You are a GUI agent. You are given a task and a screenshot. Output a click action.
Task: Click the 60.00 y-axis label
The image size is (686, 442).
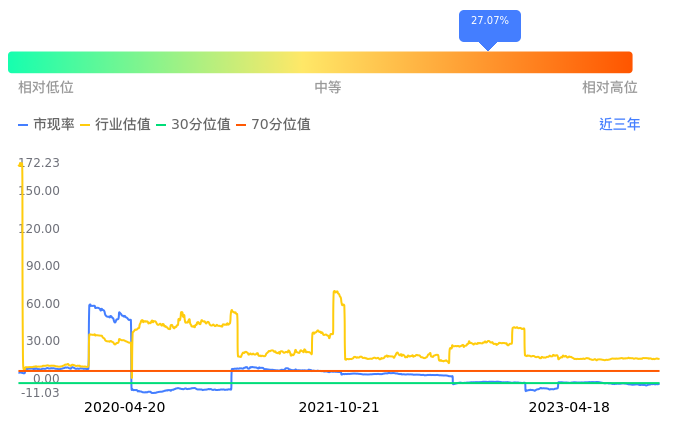click(x=43, y=304)
